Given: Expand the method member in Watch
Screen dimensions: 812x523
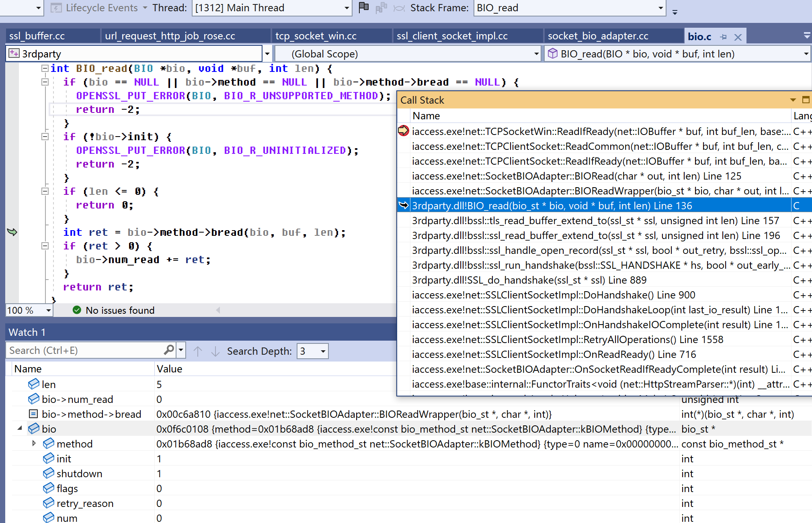Looking at the screenshot, I should pos(34,443).
